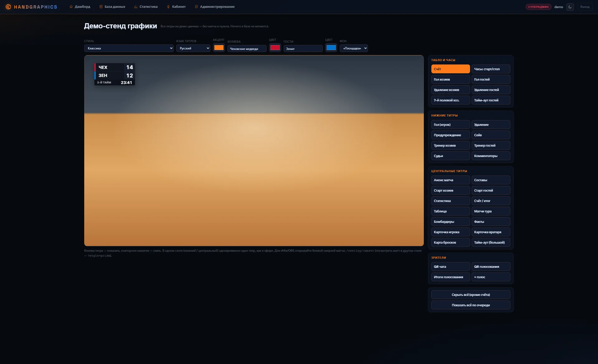Show the Анонс матча central title
This screenshot has width=598, height=364.
coord(450,180)
